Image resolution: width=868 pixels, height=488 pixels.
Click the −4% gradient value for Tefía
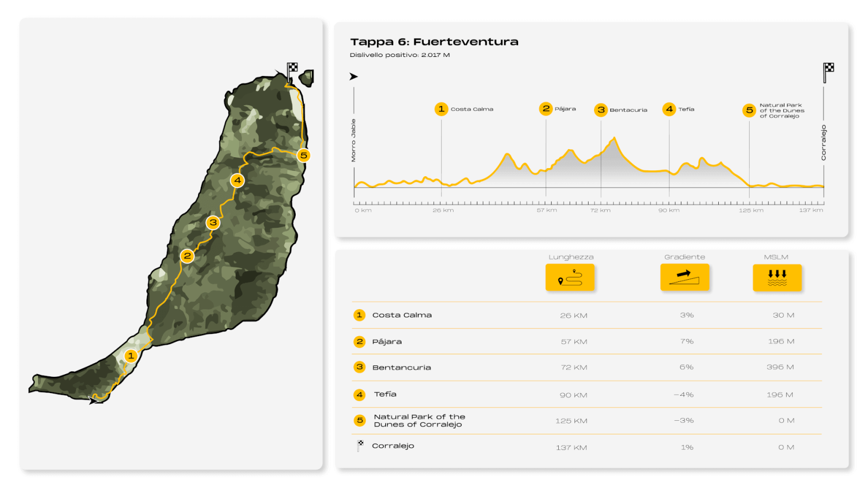pyautogui.click(x=684, y=395)
